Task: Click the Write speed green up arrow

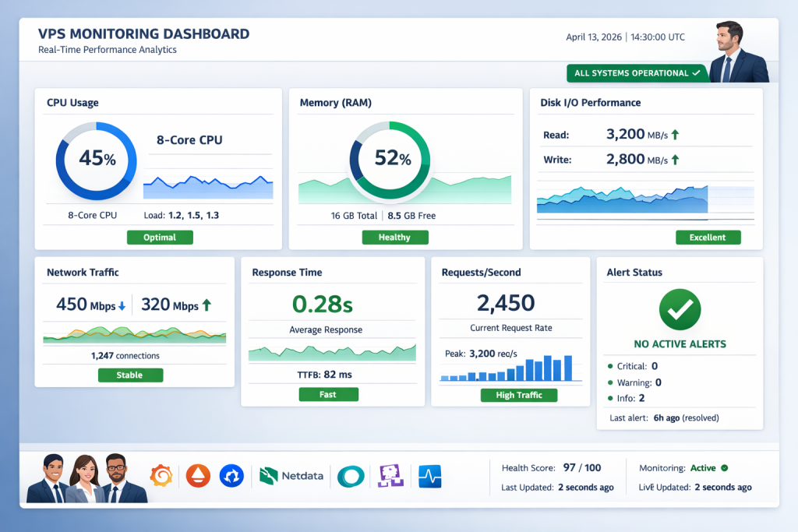Action: point(675,160)
